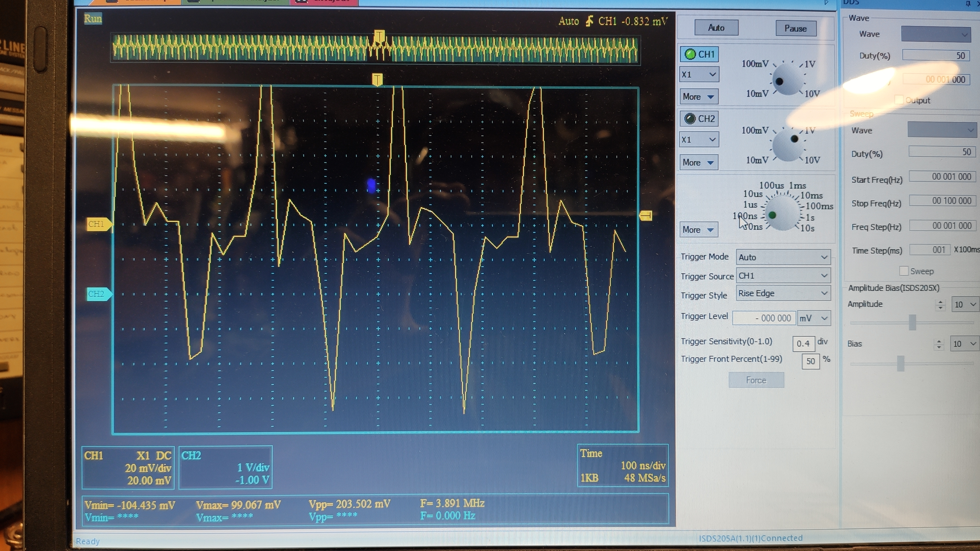
Task: Click the ISDS205A Connected status text
Action: 751,538
